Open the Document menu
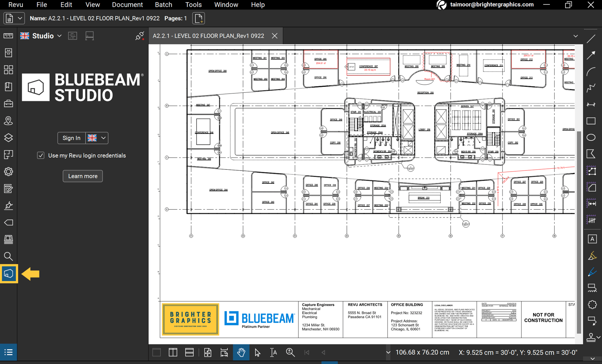 point(127,5)
